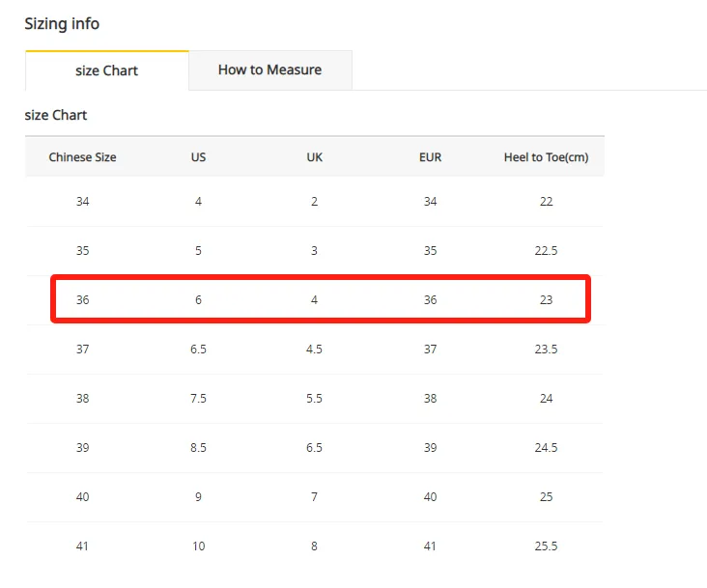The width and height of the screenshot is (707, 588).
Task: Click the size Chart subheading above table
Action: [56, 115]
